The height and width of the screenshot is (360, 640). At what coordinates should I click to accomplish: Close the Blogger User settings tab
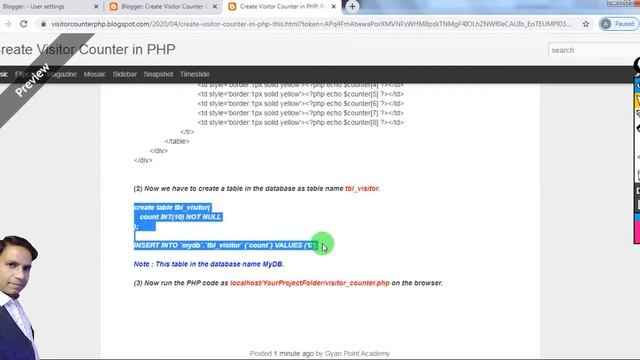(x=96, y=7)
